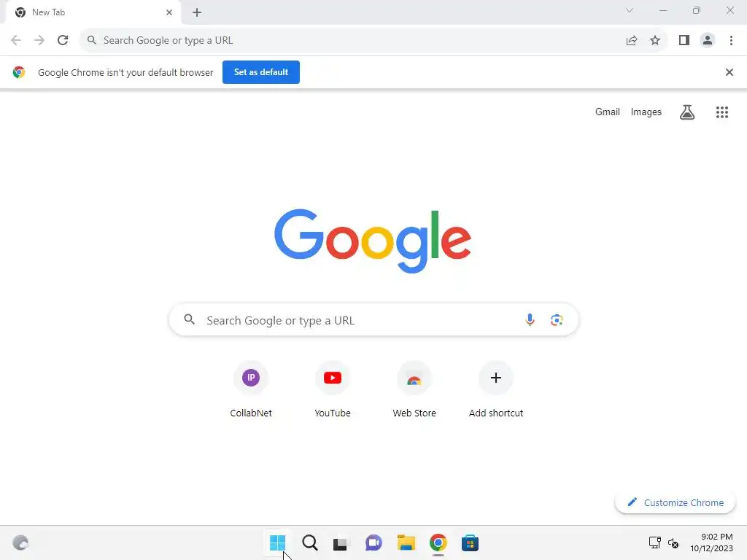The width and height of the screenshot is (747, 560).
Task: Open Search Labs flask icon
Action: [687, 112]
